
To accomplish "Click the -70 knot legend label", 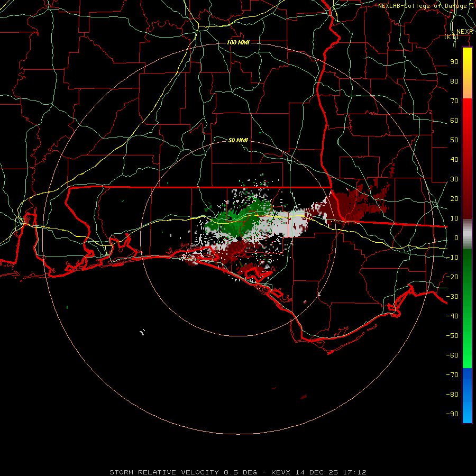I will coord(452,375).
